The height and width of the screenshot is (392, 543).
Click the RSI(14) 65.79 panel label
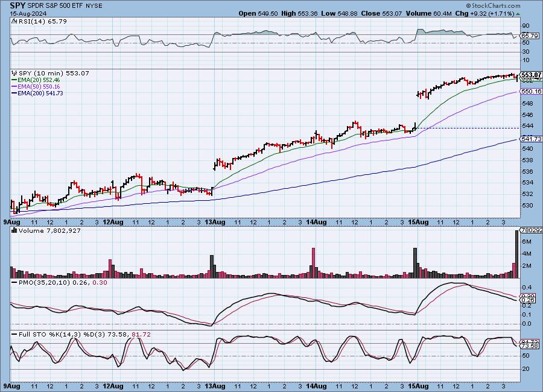[42, 21]
